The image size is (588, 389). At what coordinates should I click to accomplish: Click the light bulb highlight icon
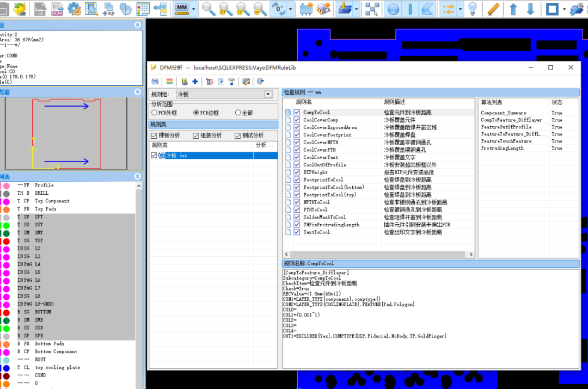pos(473,9)
